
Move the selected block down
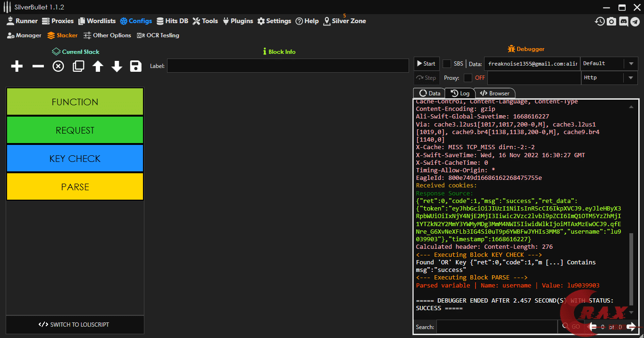click(x=117, y=67)
